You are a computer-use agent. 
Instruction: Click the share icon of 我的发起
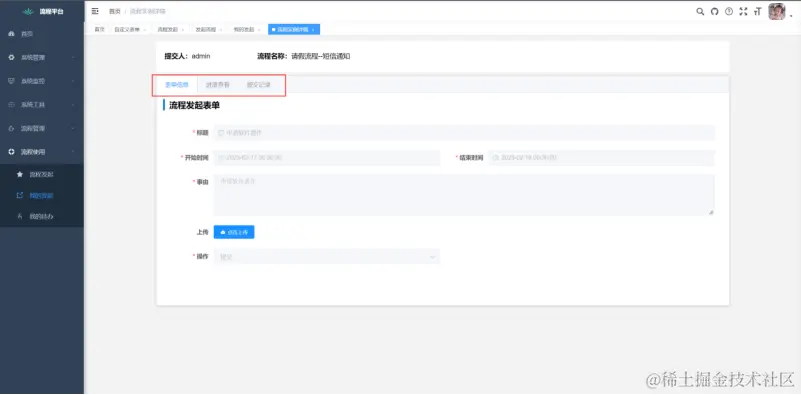point(20,195)
